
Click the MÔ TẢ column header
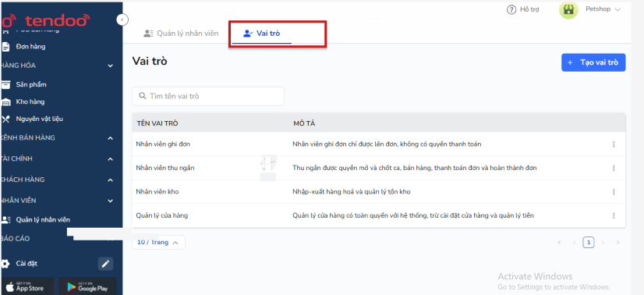(304, 123)
